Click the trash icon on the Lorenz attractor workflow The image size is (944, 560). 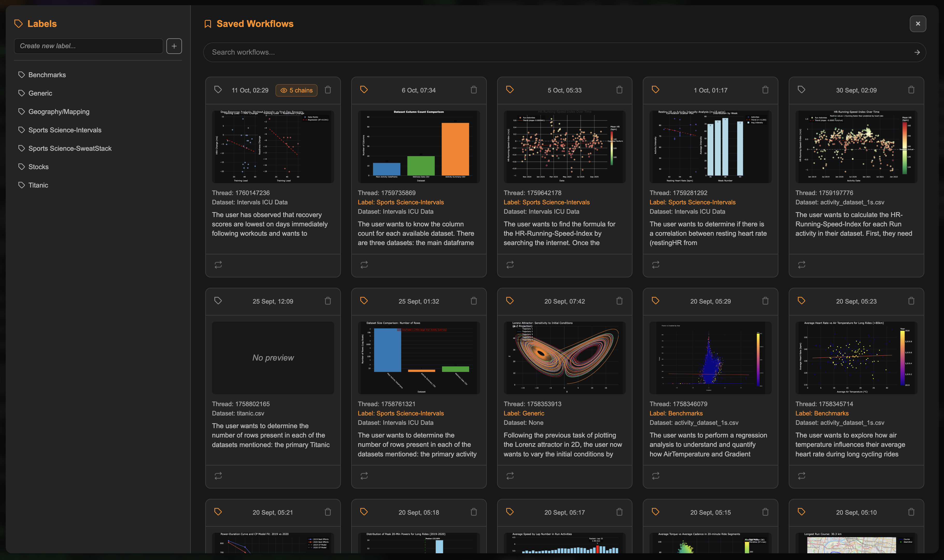[619, 301]
